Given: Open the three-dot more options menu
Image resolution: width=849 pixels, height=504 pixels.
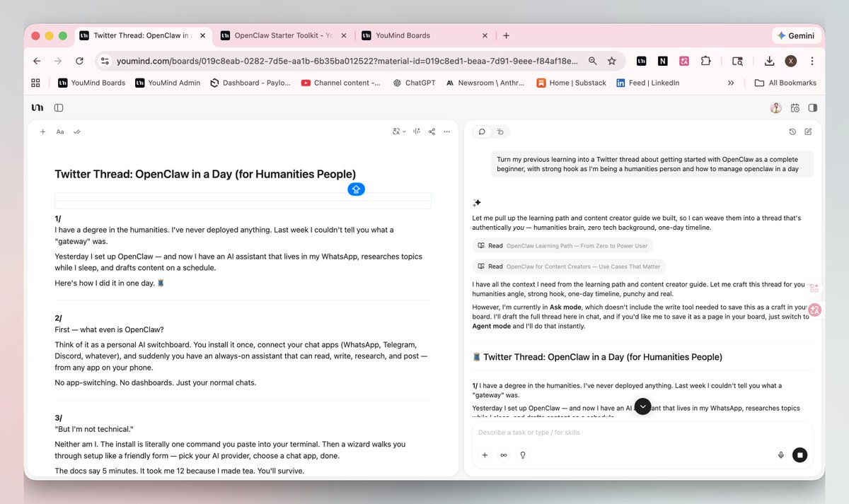Looking at the screenshot, I should pyautogui.click(x=446, y=131).
